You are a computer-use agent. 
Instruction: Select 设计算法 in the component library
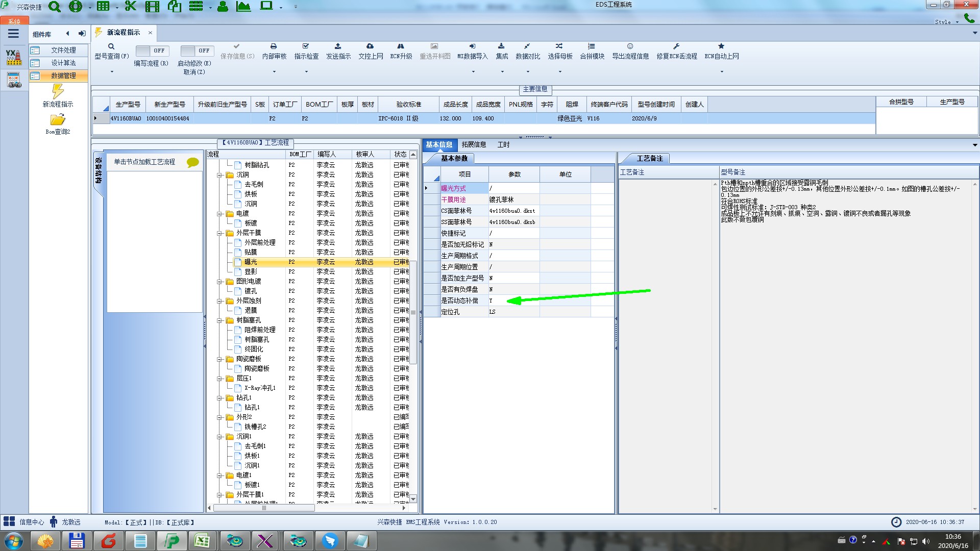coord(63,63)
